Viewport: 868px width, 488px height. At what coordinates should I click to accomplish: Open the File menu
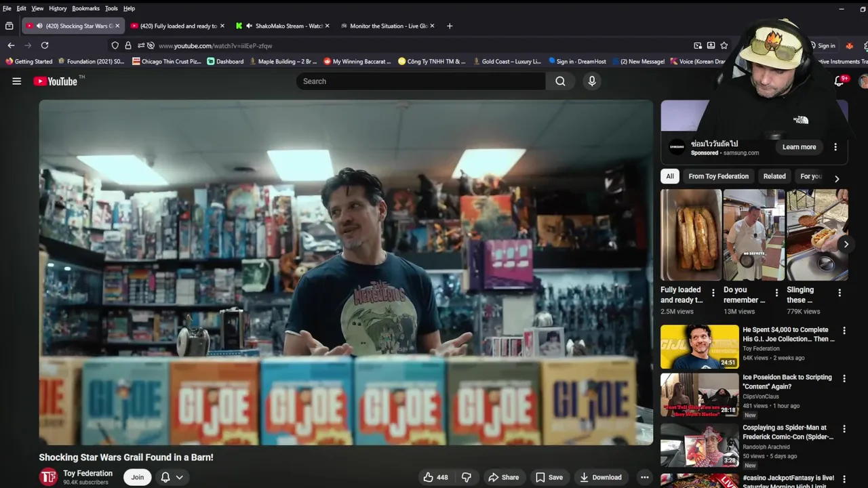[7, 8]
